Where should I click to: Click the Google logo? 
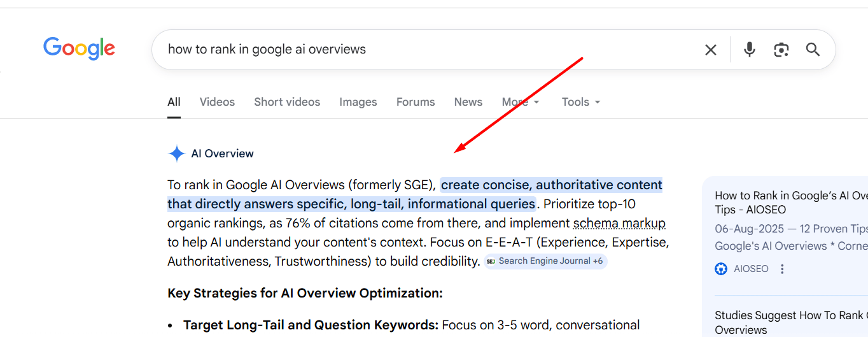pos(79,48)
